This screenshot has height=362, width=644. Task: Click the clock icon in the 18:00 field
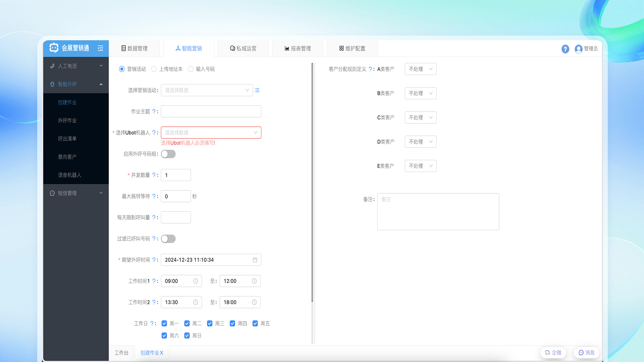(x=254, y=302)
